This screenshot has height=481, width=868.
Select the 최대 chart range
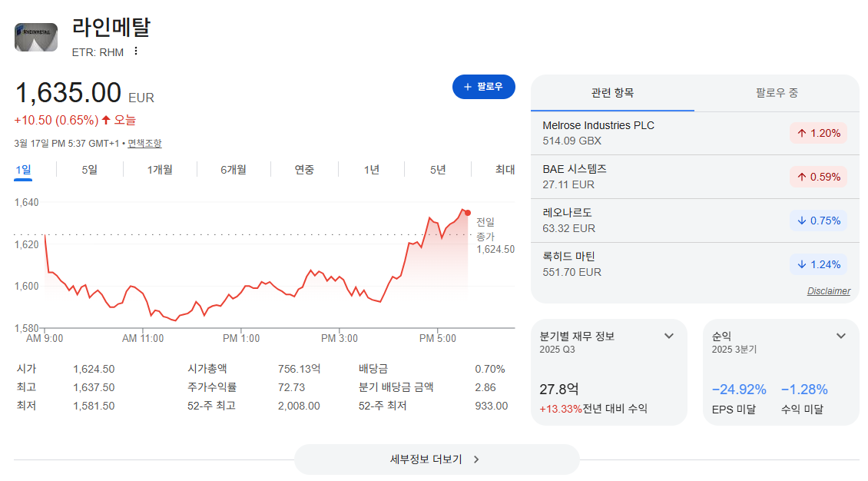[x=505, y=170]
